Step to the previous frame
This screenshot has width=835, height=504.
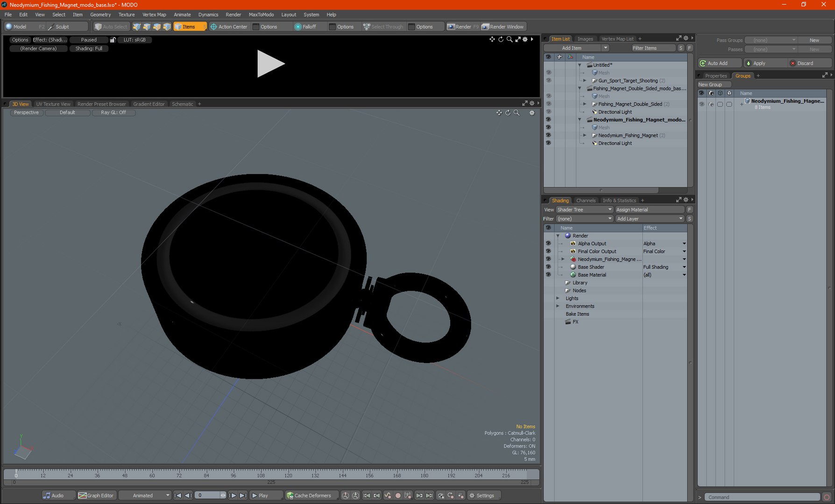tap(188, 495)
